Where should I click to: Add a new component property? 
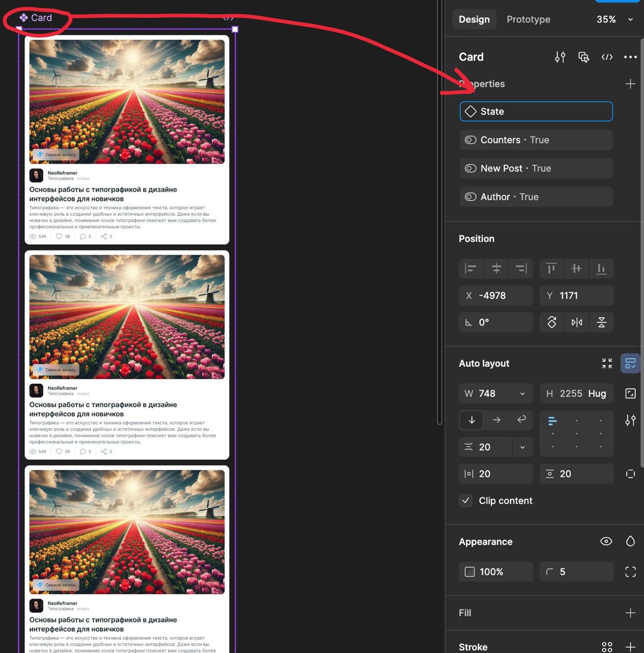[x=630, y=84]
